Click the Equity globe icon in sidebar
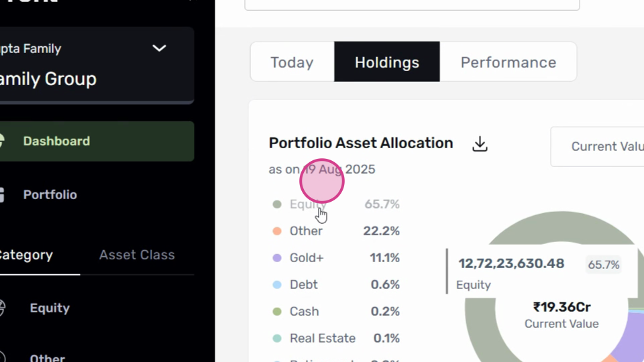 pyautogui.click(x=1, y=308)
